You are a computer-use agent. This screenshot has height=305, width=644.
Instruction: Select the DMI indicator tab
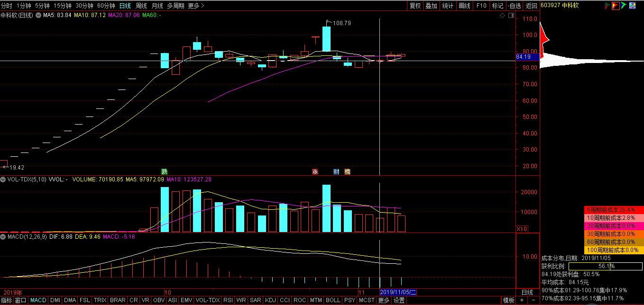pyautogui.click(x=55, y=300)
